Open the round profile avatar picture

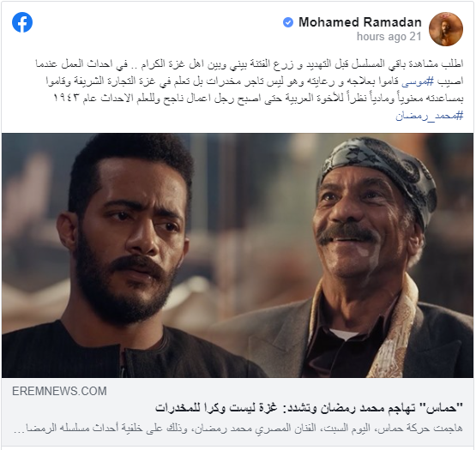tap(446, 29)
